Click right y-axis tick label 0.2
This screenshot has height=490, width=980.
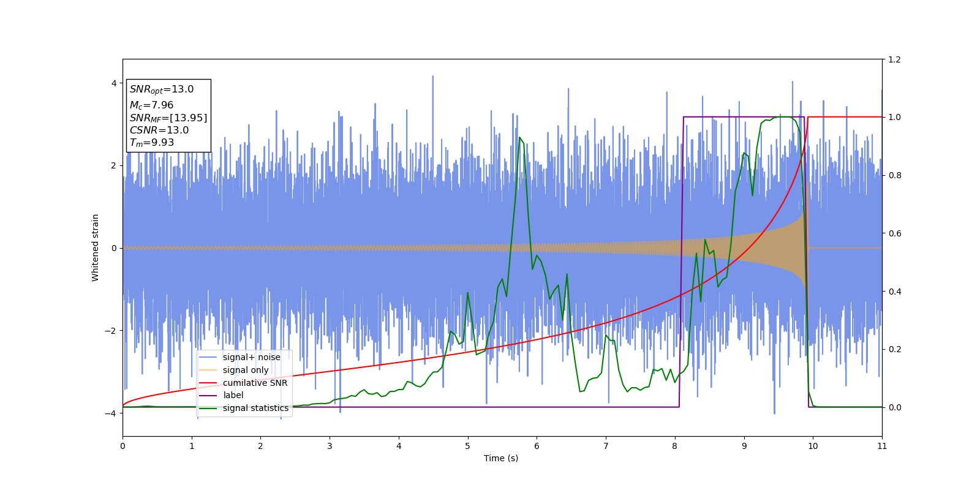tap(894, 349)
